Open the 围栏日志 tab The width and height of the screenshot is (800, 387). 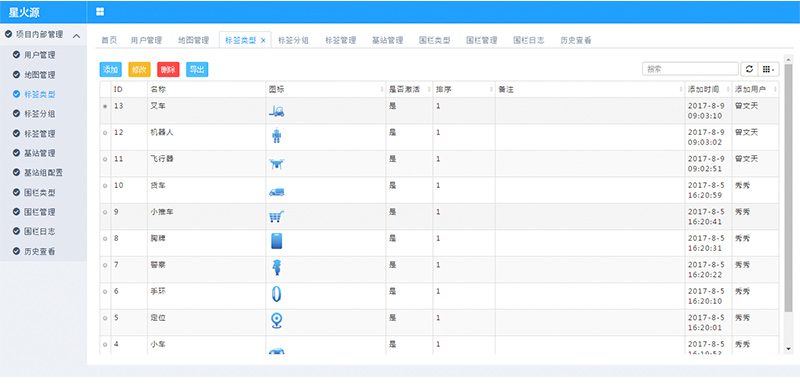529,40
